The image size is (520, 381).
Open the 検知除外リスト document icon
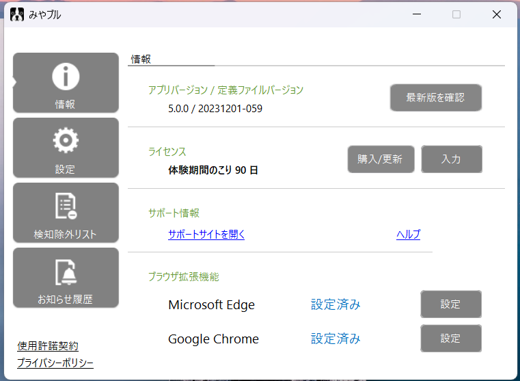tap(66, 206)
